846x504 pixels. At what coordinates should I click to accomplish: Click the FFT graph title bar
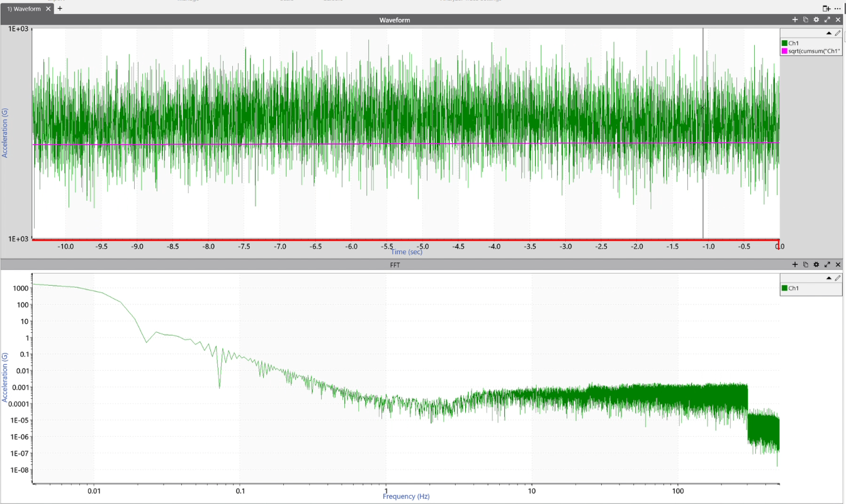[395, 265]
